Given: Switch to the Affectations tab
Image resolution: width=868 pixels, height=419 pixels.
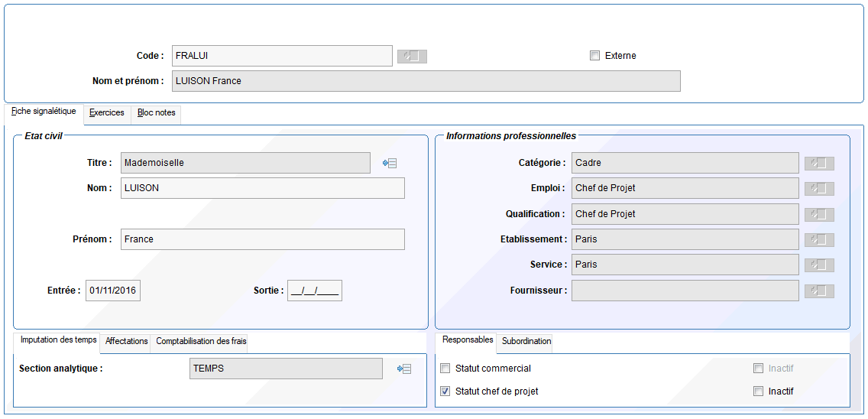Looking at the screenshot, I should [127, 342].
